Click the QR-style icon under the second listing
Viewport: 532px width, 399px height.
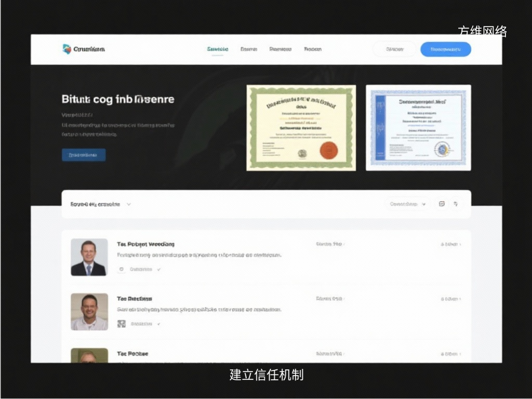[122, 324]
